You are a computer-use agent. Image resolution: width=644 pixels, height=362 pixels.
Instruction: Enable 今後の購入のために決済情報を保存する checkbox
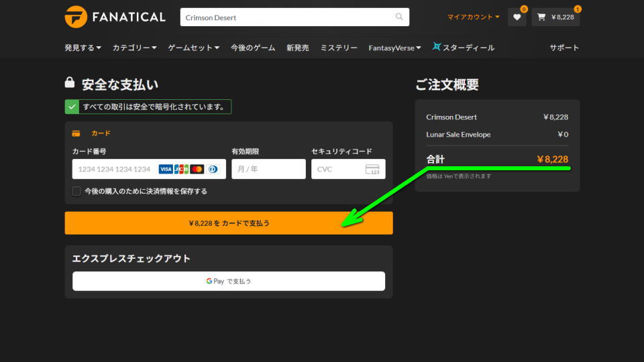(x=77, y=191)
